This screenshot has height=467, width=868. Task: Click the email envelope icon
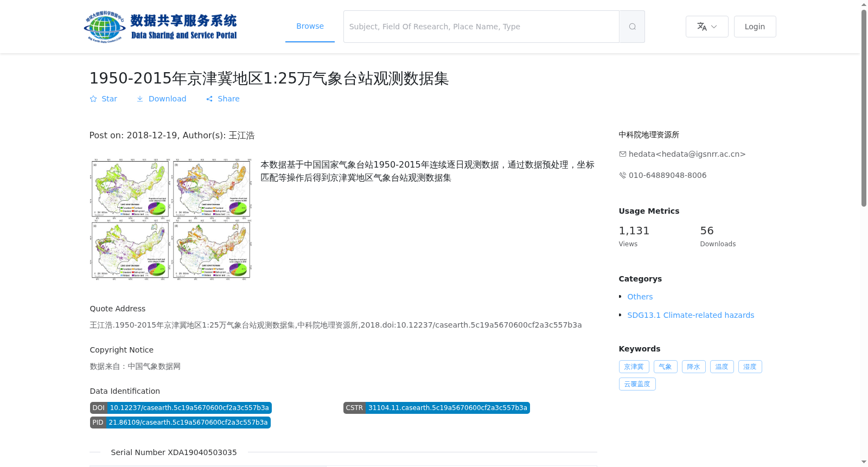[x=623, y=154]
